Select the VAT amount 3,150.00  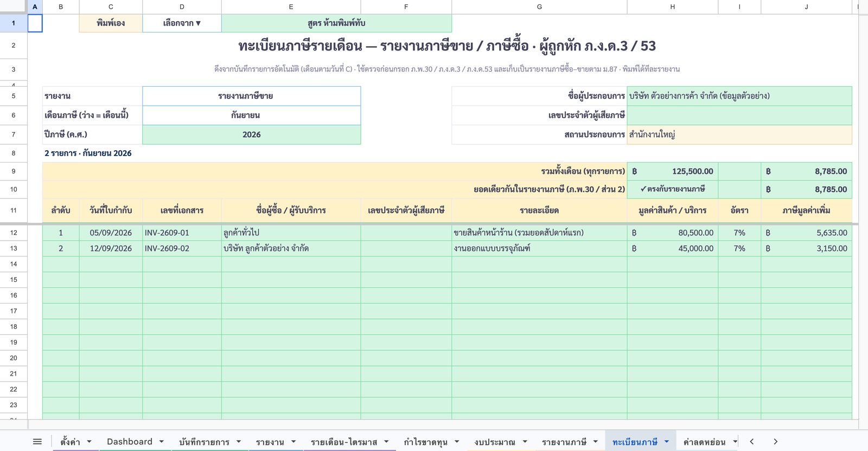coord(807,248)
